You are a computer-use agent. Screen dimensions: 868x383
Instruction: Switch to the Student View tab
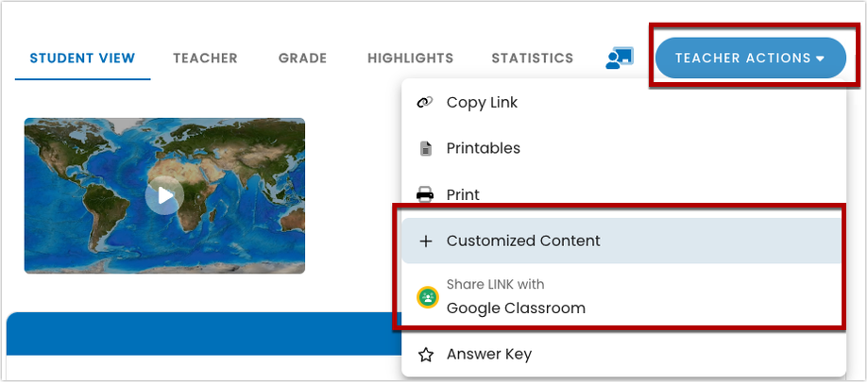click(x=82, y=58)
